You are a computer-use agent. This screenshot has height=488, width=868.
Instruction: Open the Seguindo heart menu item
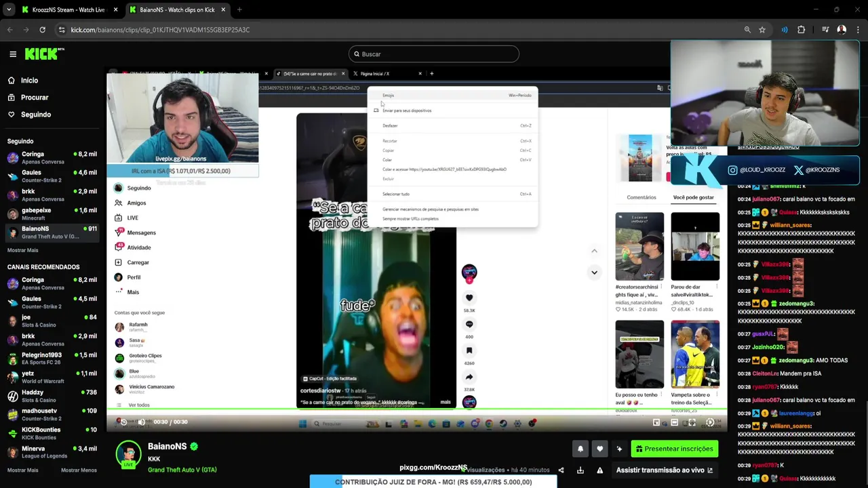(35, 115)
